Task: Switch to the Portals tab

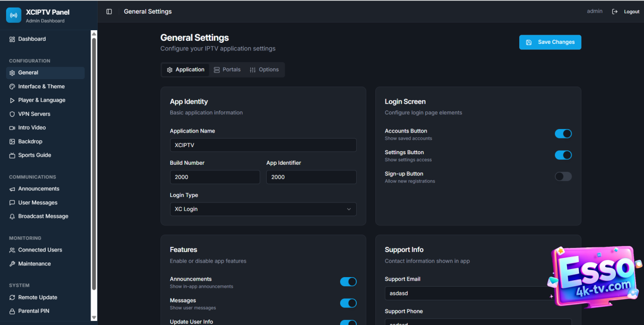Action: [x=227, y=70]
